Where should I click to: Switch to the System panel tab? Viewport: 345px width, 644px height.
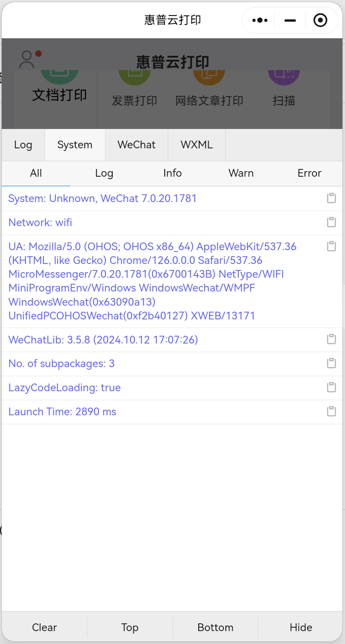[75, 145]
